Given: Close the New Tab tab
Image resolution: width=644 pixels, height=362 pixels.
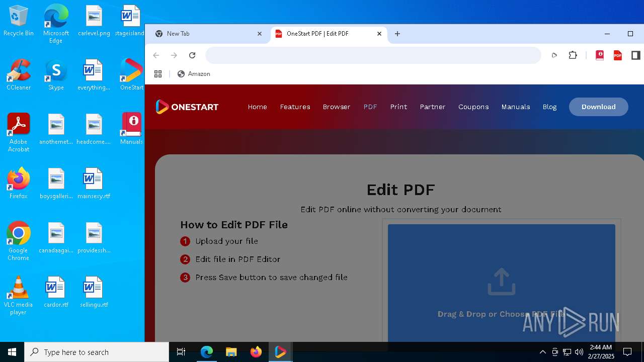Looking at the screenshot, I should pyautogui.click(x=260, y=34).
